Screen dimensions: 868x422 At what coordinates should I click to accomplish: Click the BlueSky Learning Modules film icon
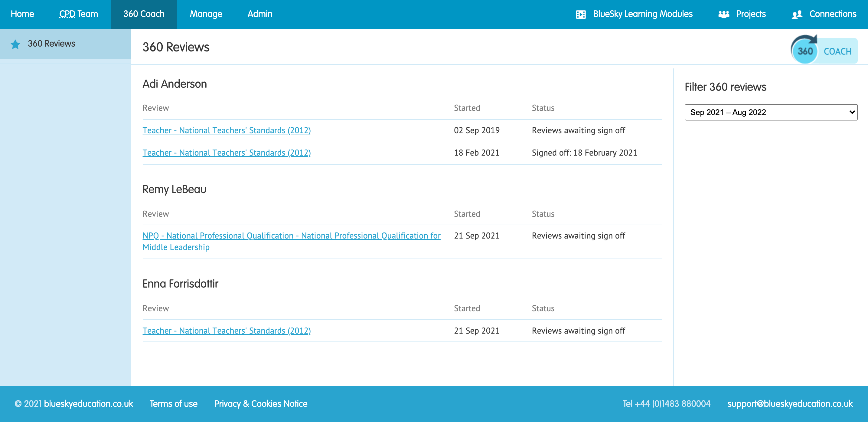click(581, 14)
